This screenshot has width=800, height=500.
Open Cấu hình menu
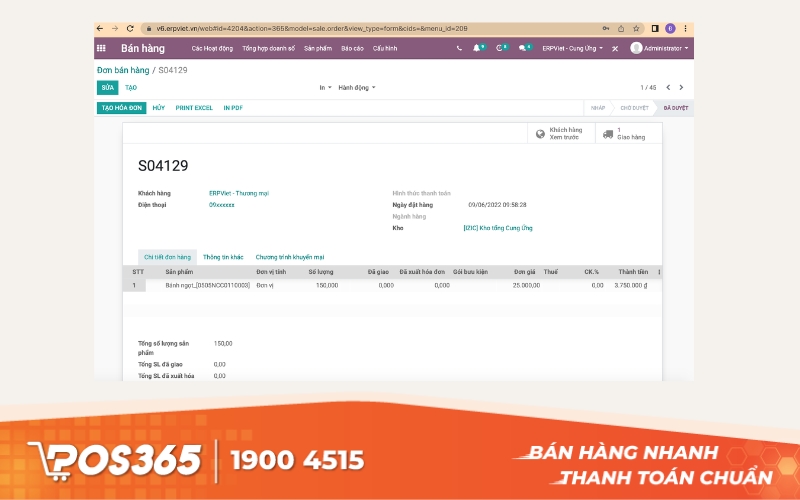pyautogui.click(x=385, y=48)
